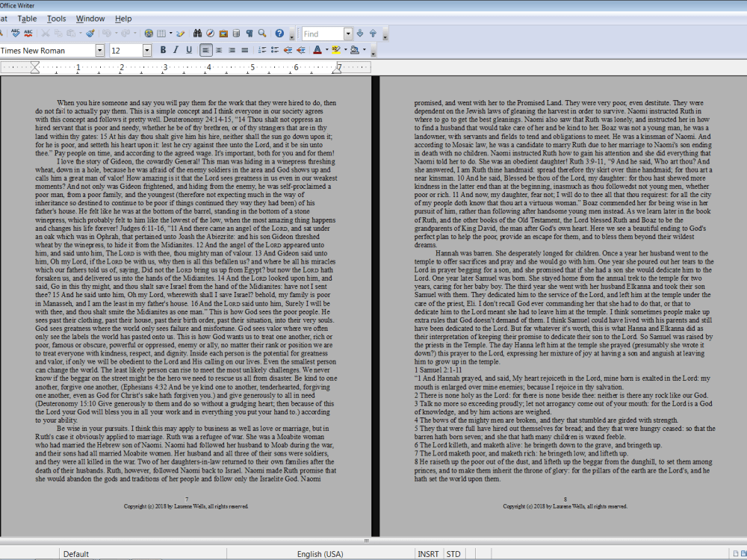747x560 pixels.
Task: Toggle bulleted list icon
Action: click(x=274, y=50)
